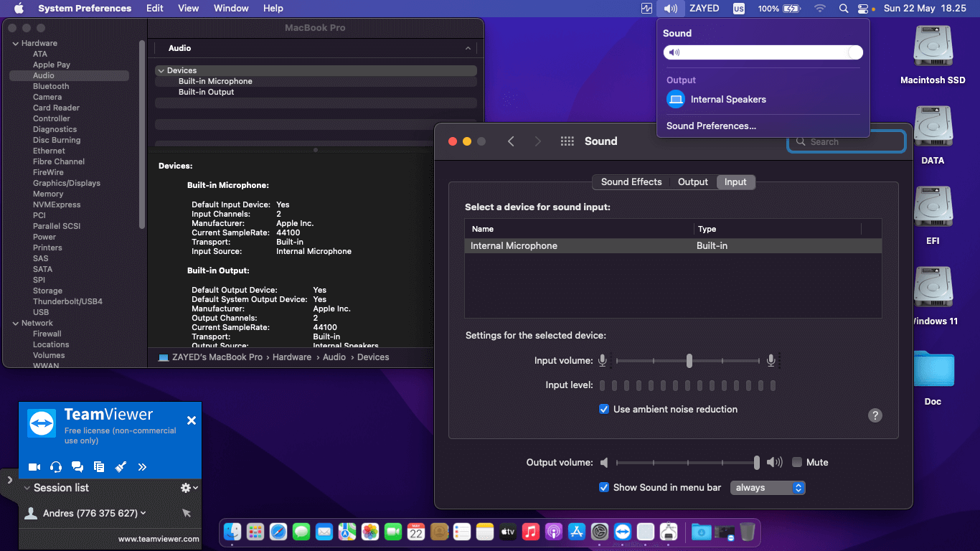Open the Help menu
Viewport: 980px width, 551px height.
273,9
